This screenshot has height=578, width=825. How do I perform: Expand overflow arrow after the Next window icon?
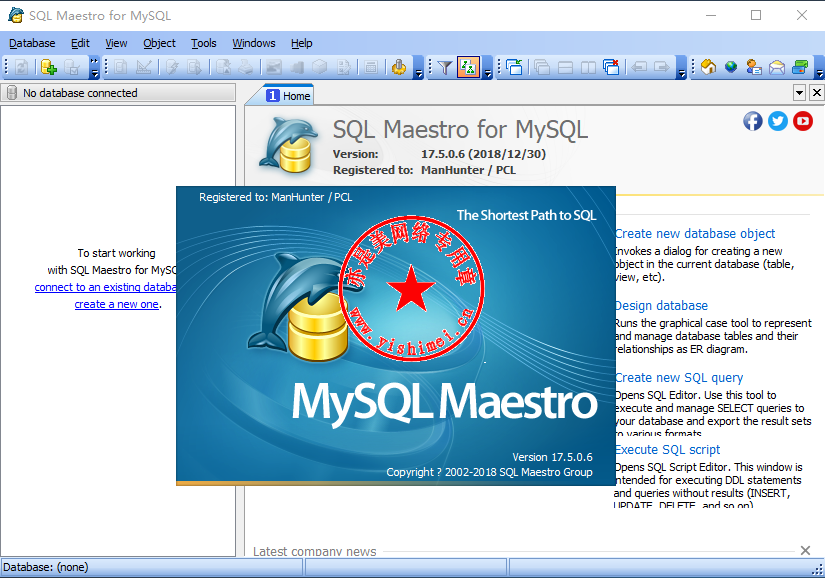click(682, 67)
